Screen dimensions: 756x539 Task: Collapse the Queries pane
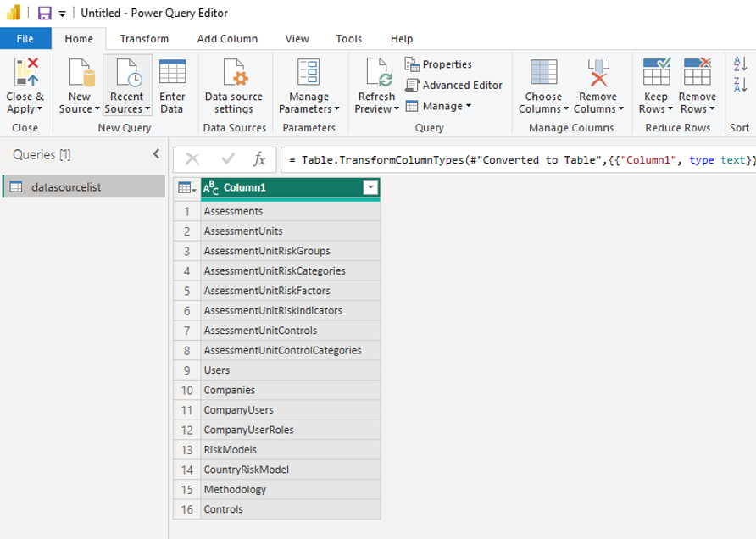pyautogui.click(x=156, y=153)
